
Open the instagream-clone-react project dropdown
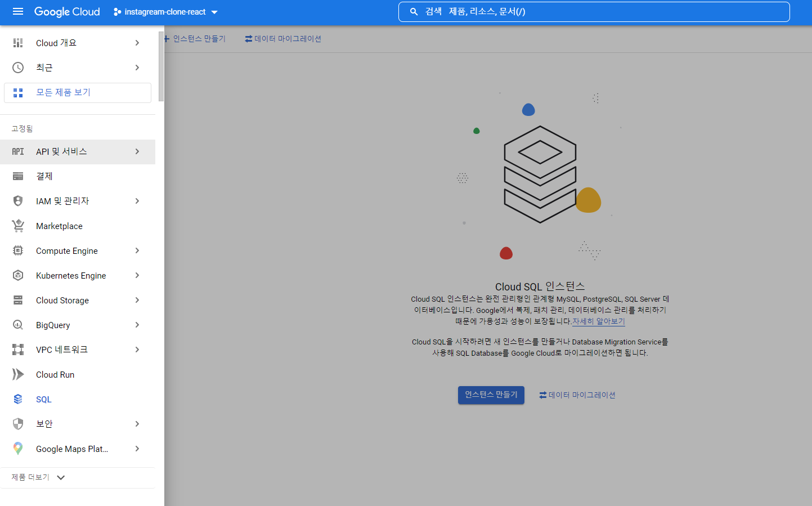click(x=165, y=12)
